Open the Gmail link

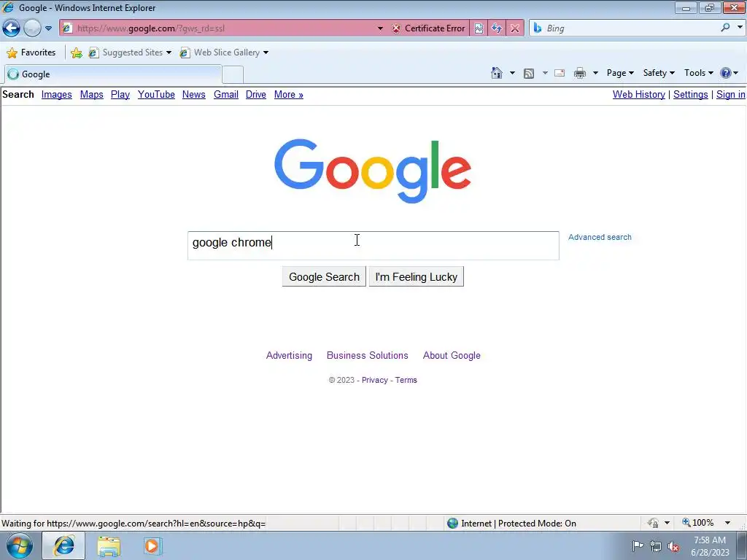[x=226, y=94]
